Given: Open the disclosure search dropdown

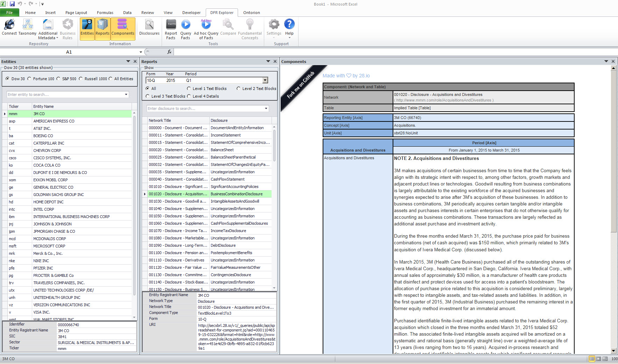Looking at the screenshot, I should 266,108.
